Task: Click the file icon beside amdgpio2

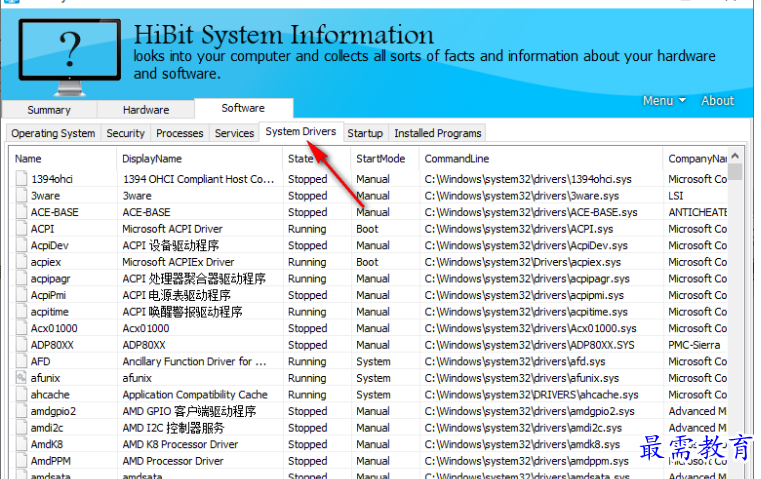Action: [21, 411]
